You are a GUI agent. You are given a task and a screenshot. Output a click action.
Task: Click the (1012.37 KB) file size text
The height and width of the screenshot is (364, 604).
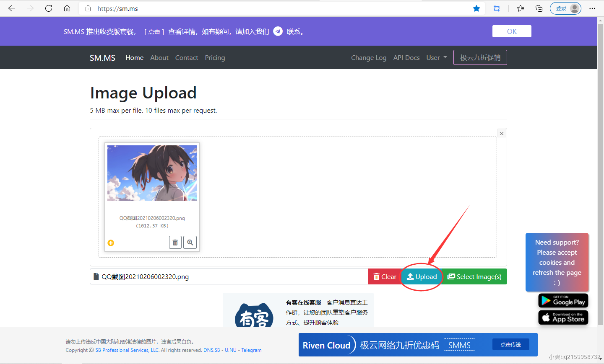tap(152, 226)
